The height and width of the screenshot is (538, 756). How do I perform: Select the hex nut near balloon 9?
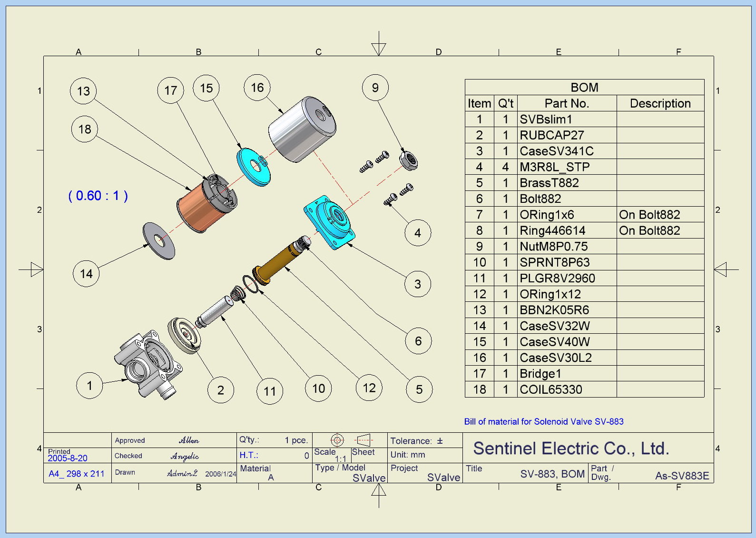pyautogui.click(x=408, y=160)
